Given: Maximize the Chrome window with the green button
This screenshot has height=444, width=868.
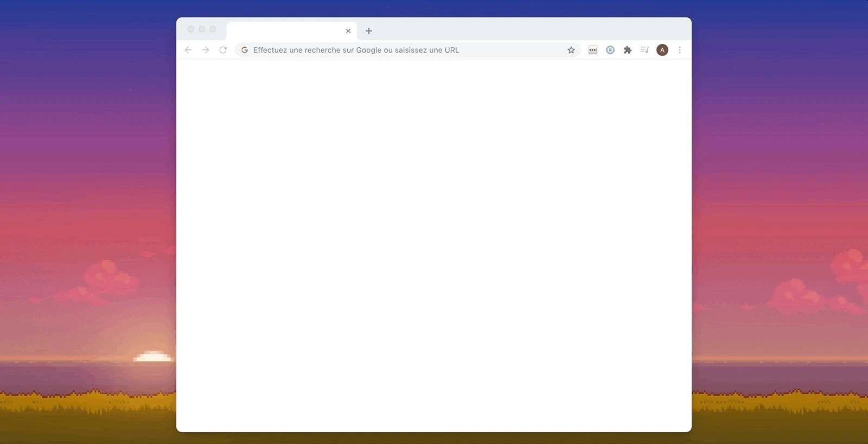Looking at the screenshot, I should (x=213, y=29).
